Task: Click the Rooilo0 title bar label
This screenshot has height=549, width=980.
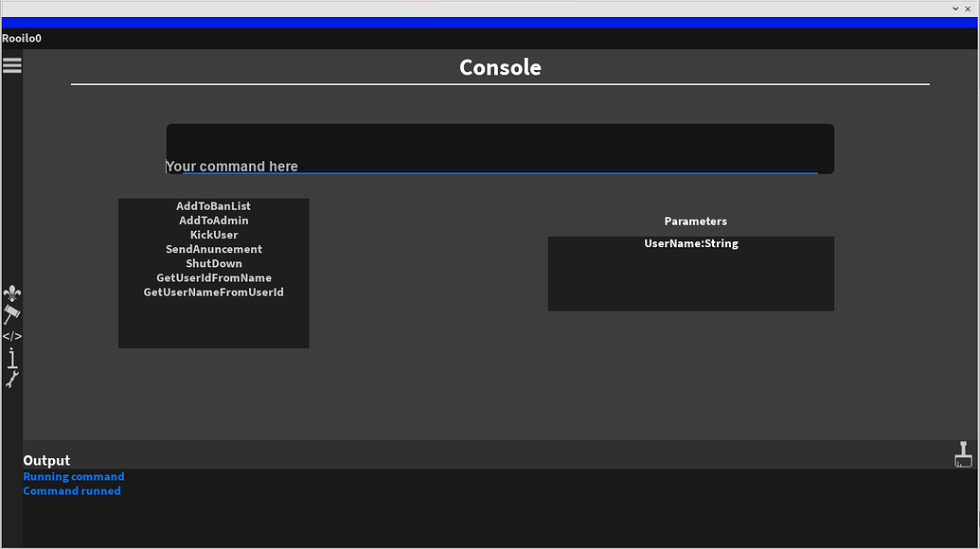Action: coord(22,38)
